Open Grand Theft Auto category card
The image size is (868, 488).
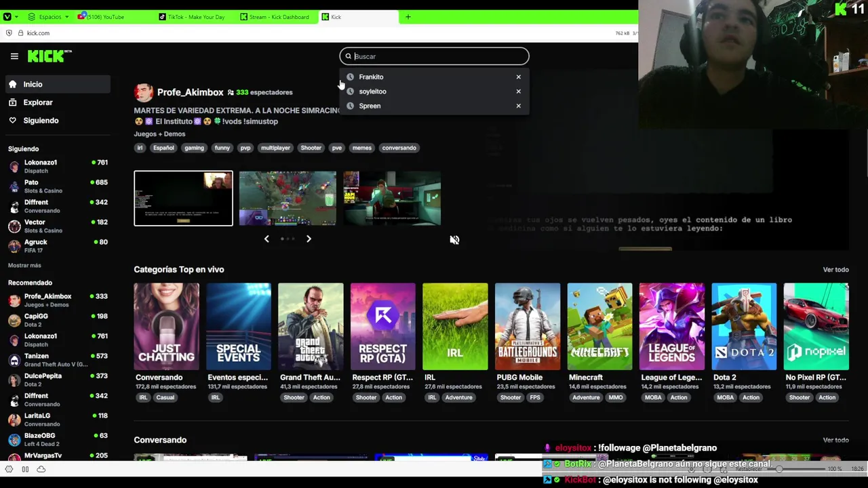pyautogui.click(x=311, y=327)
